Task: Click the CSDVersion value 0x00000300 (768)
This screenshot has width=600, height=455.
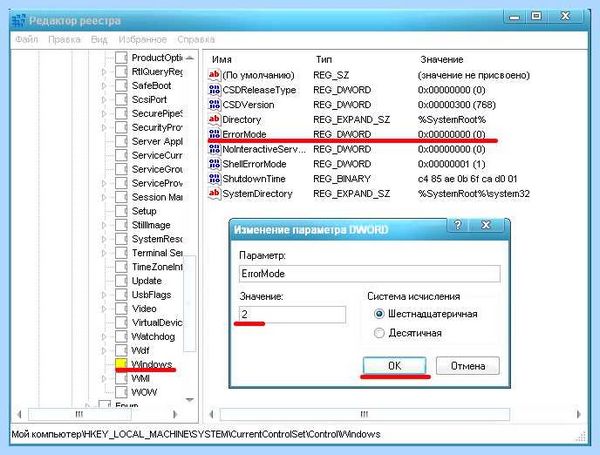Action: [x=457, y=105]
